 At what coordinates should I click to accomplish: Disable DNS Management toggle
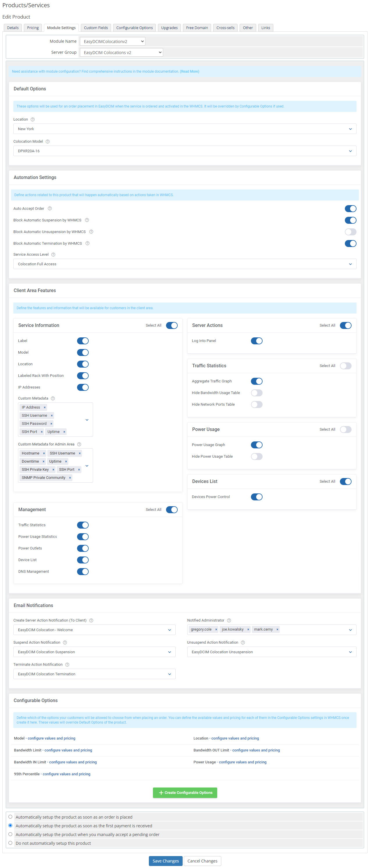click(x=83, y=572)
